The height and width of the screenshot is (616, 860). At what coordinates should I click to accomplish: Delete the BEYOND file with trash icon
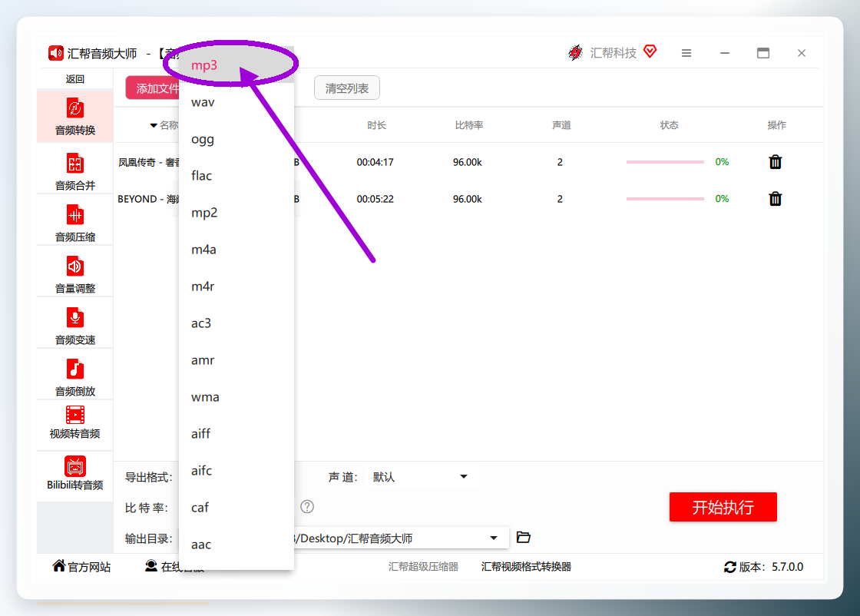[x=775, y=199]
